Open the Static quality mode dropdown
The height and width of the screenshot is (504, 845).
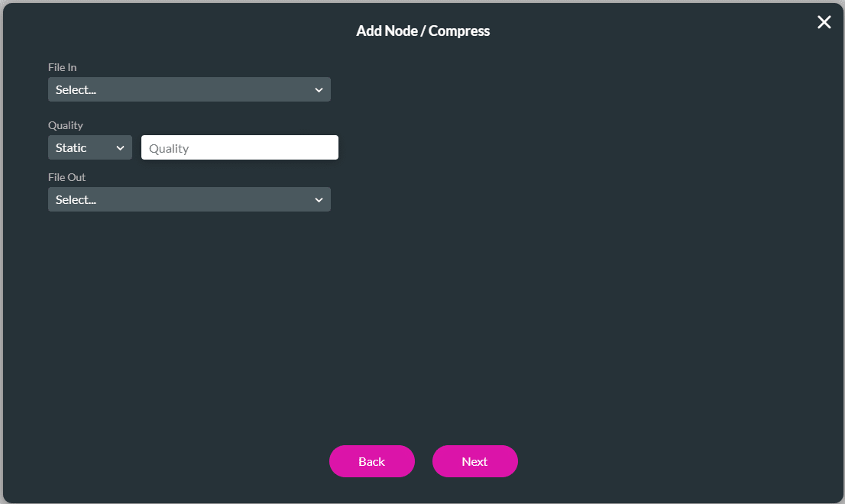[89, 147]
